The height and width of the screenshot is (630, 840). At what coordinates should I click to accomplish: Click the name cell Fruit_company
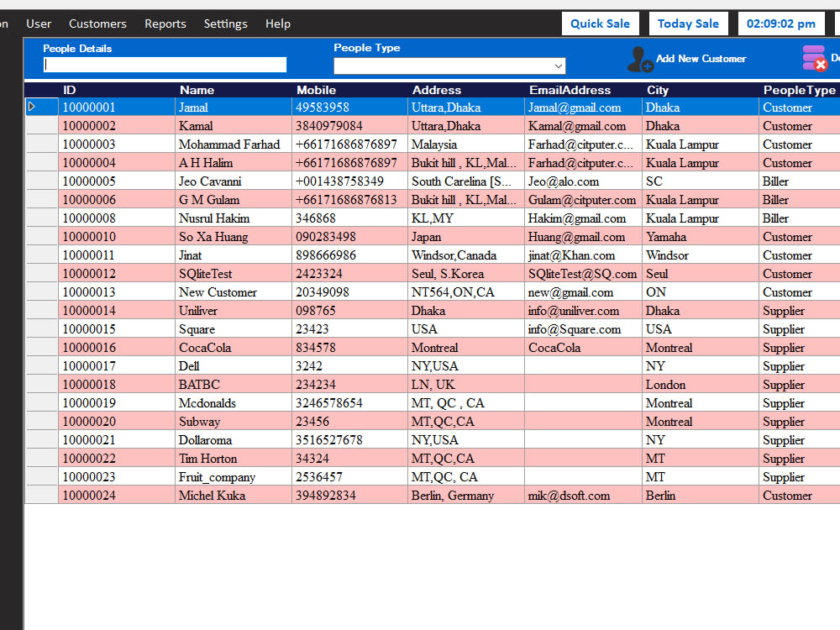(234, 477)
